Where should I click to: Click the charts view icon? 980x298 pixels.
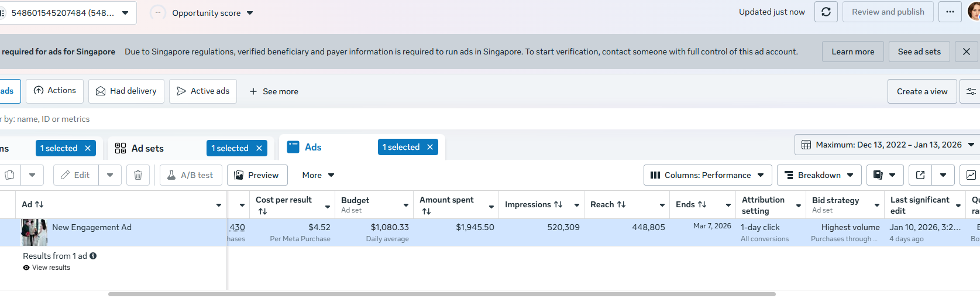[971, 175]
